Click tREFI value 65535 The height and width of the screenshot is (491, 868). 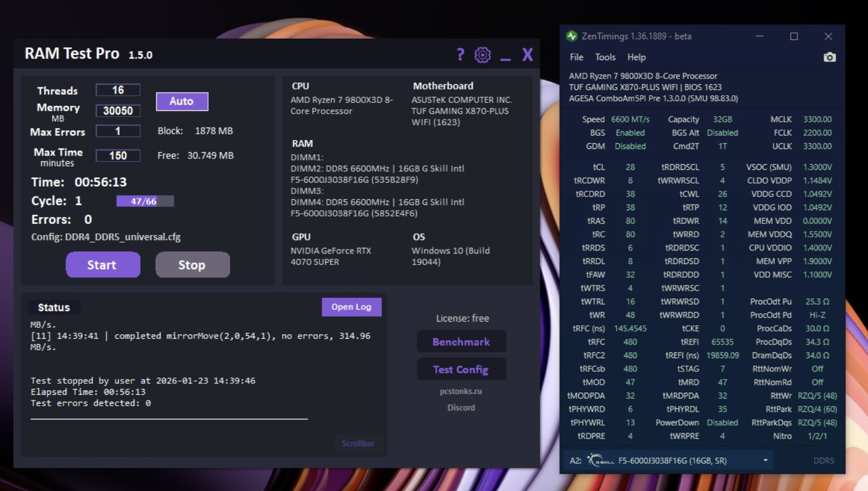coord(722,342)
